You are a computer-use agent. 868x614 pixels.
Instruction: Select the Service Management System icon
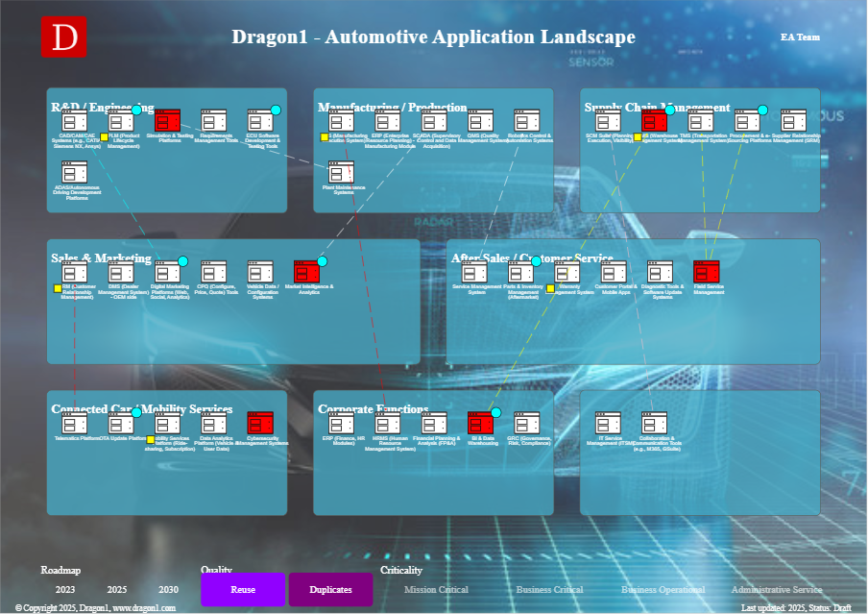tap(475, 272)
